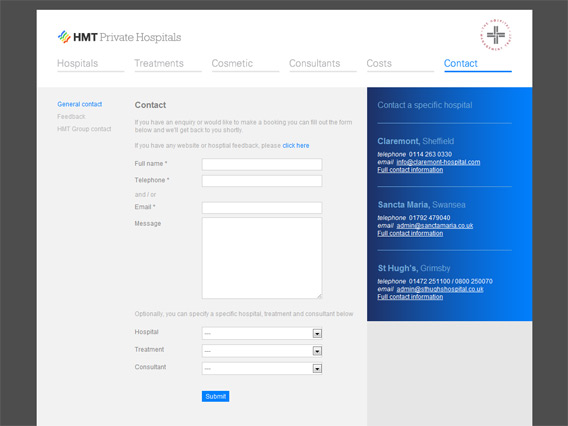Open St Hugh's full contact information

pyautogui.click(x=410, y=297)
